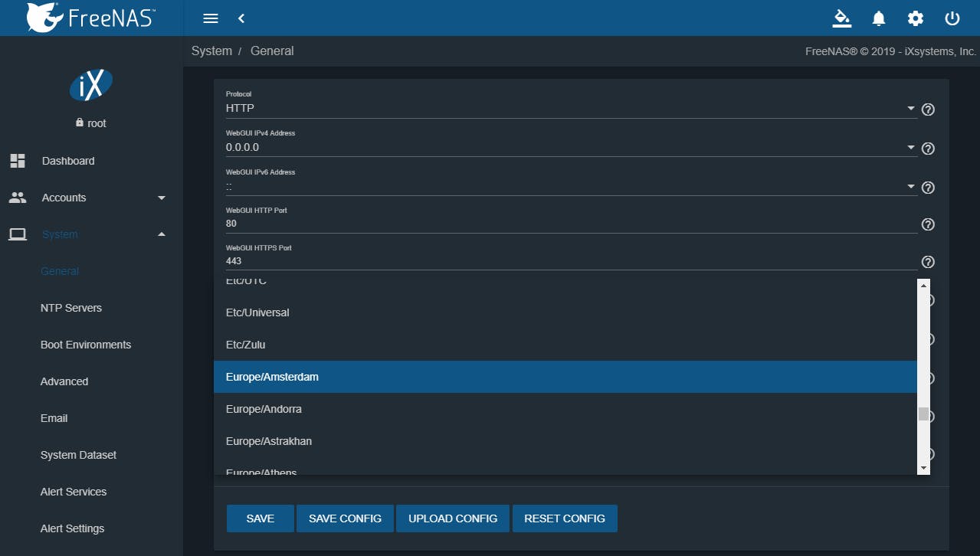This screenshot has height=556, width=980.
Task: Click the timezone list scroll down arrow
Action: click(x=923, y=468)
